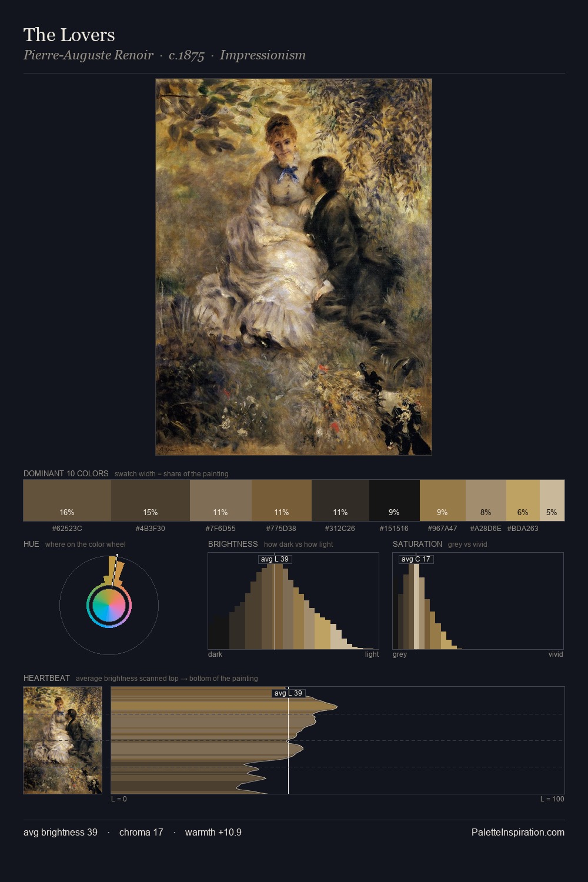
Task: Click the brightness histogram chart
Action: [293, 601]
